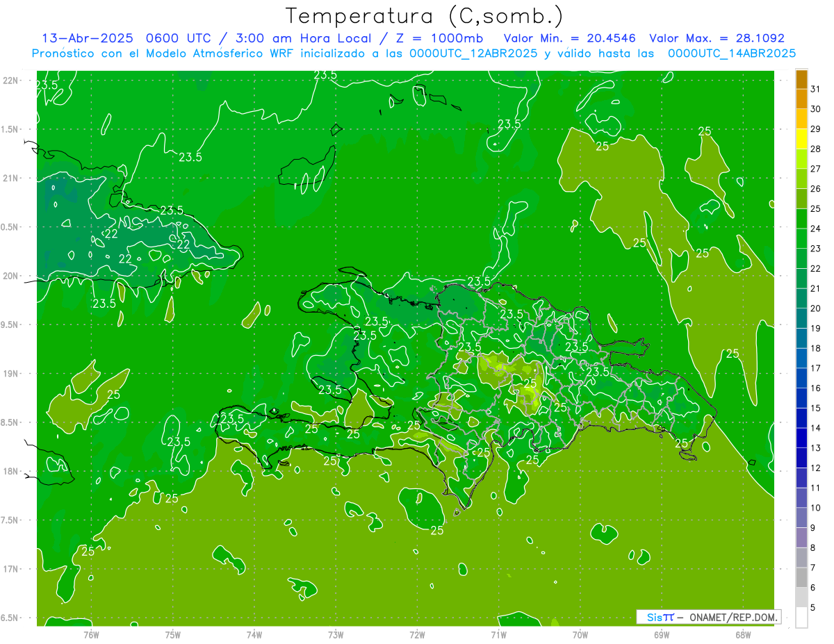
Task: Click the '74W' longitude axis label
Action: tap(254, 634)
